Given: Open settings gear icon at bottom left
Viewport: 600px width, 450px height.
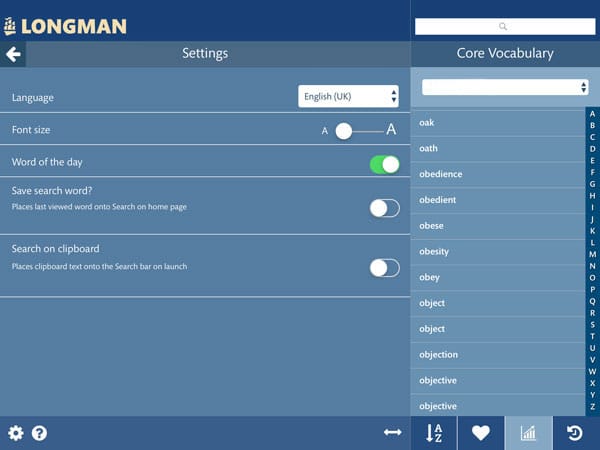Looking at the screenshot, I should click(x=16, y=433).
